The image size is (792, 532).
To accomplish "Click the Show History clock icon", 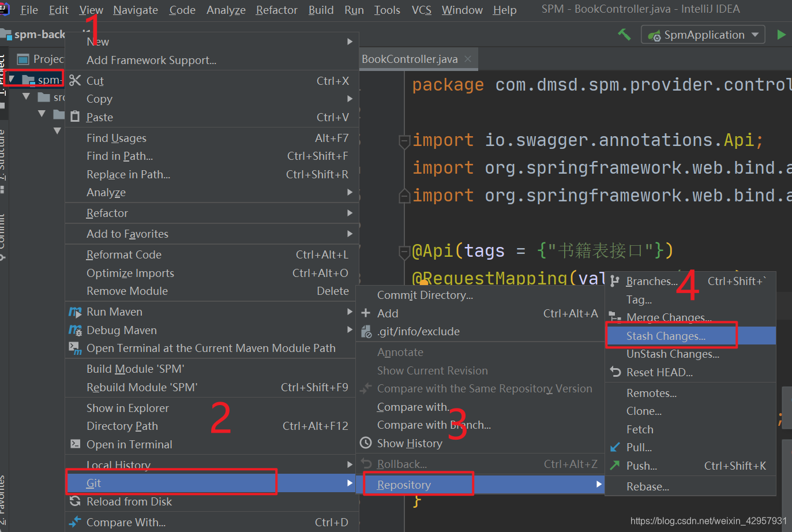I will tap(366, 443).
